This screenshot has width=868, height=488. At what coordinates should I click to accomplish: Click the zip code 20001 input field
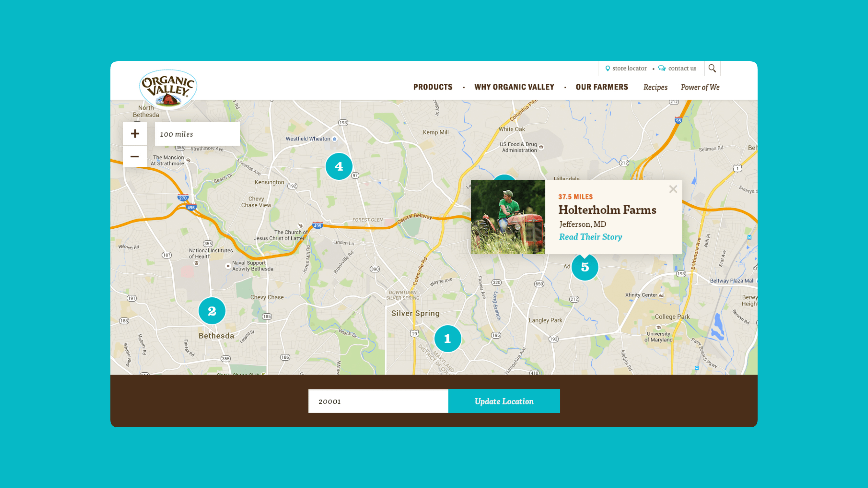pyautogui.click(x=378, y=401)
